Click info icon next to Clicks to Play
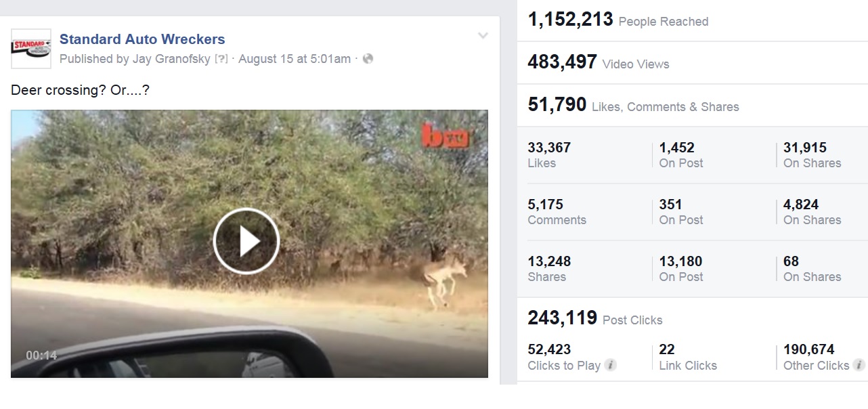Screen dimensions: 868x409 tap(610, 366)
